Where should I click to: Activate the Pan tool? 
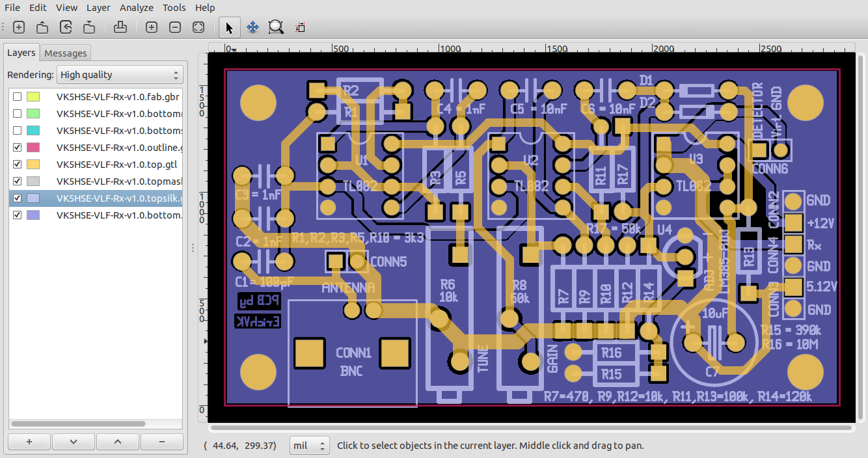point(252,27)
